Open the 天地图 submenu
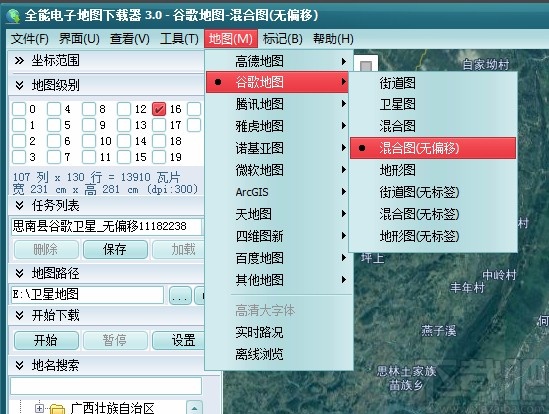The height and width of the screenshot is (414, 549). (x=278, y=214)
